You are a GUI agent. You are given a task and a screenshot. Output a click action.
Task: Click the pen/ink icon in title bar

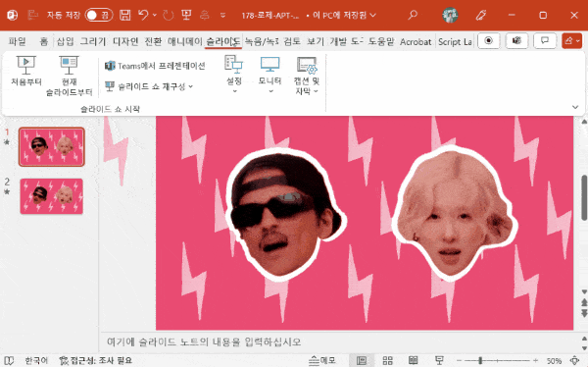481,15
